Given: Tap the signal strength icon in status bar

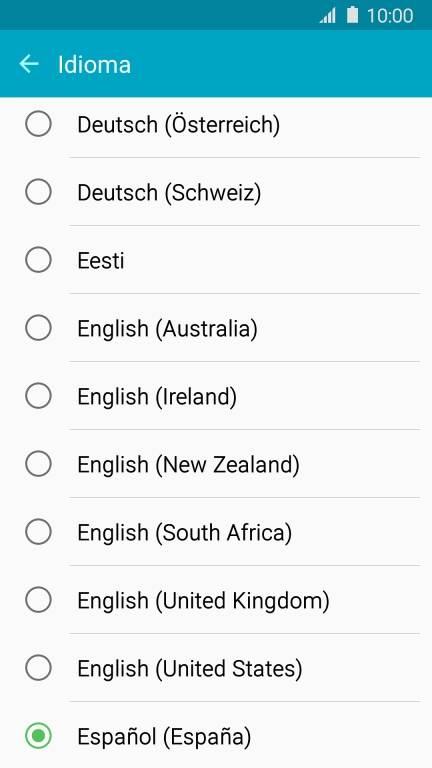Looking at the screenshot, I should (x=328, y=15).
